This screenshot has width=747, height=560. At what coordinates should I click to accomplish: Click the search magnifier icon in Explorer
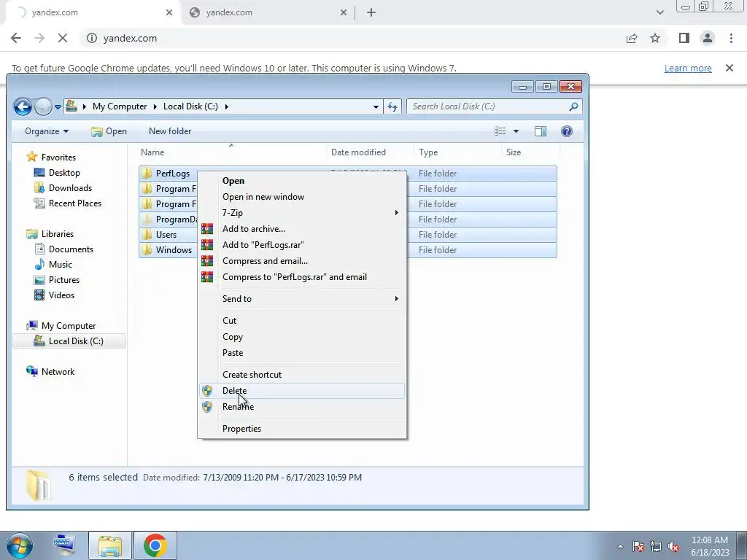click(573, 106)
